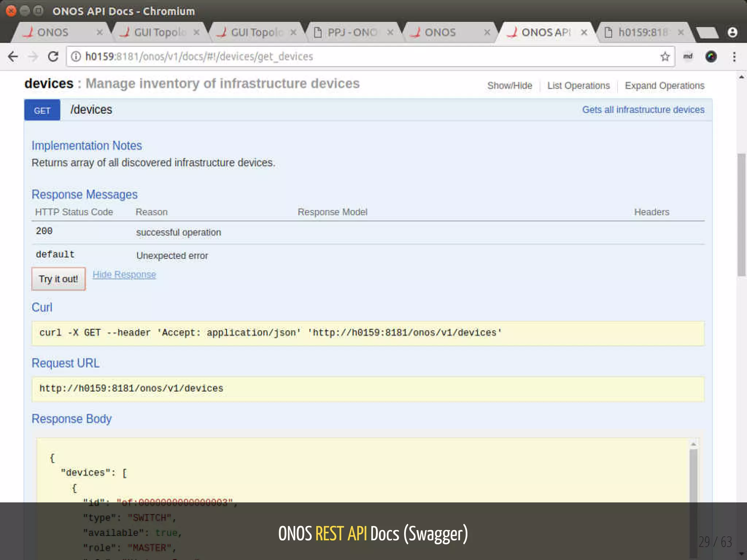Close the first ONOS tab

[100, 32]
